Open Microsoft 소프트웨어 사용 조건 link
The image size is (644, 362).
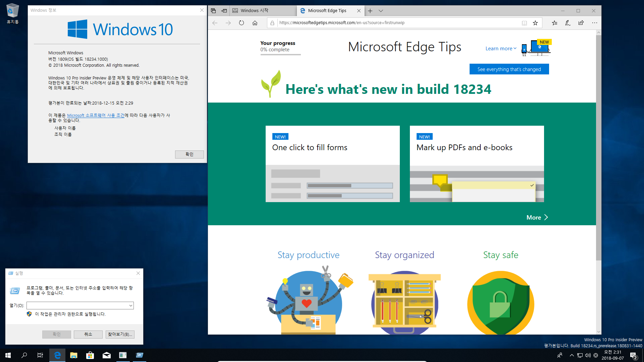coord(96,115)
